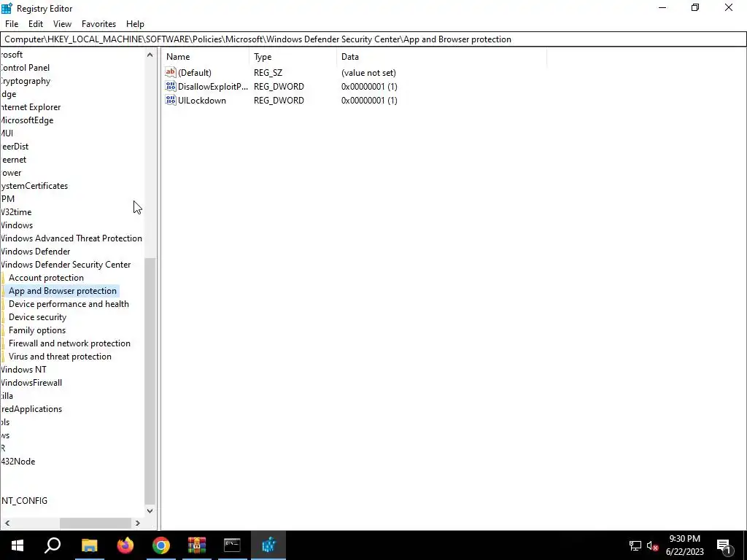This screenshot has height=560, width=747.
Task: Click tree pane scroll right arrow
Action: (138, 523)
